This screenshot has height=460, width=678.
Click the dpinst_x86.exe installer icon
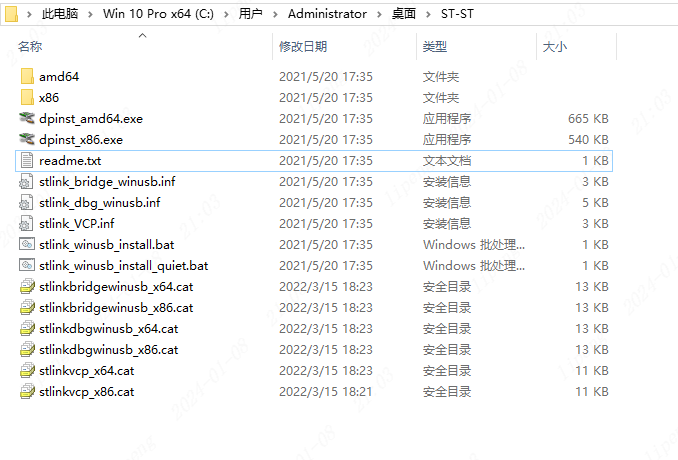tap(27, 139)
